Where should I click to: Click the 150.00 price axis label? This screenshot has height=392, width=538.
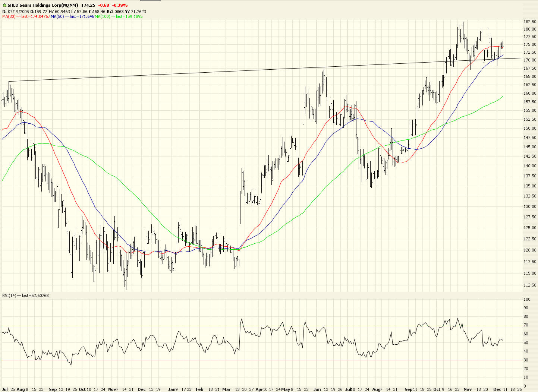530,128
